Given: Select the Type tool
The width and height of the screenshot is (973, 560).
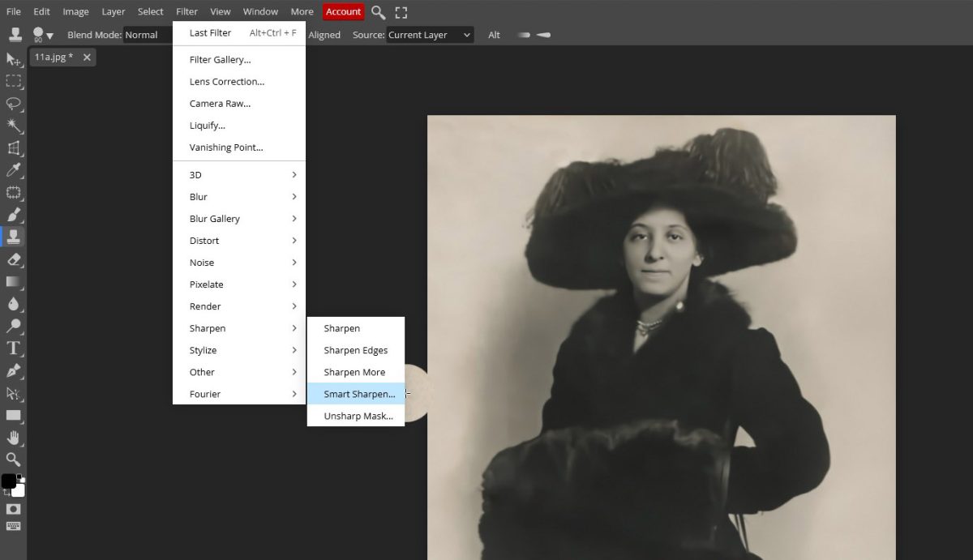Looking at the screenshot, I should point(13,348).
